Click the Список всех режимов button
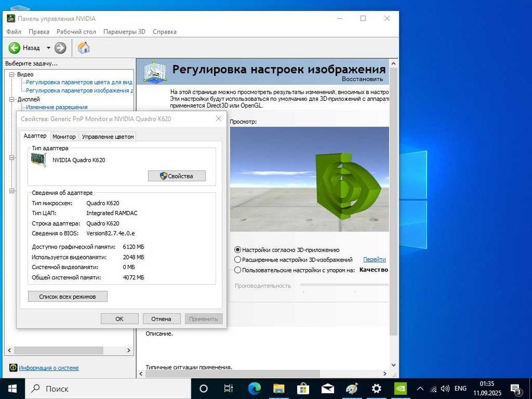This screenshot has height=399, width=532. [67, 296]
